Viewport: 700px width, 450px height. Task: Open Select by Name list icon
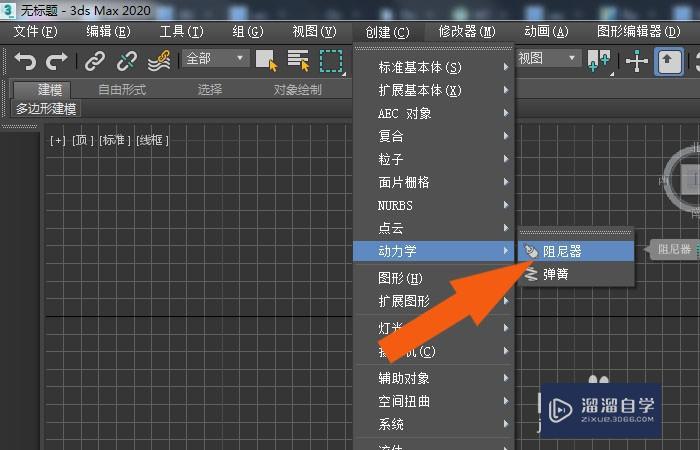[298, 61]
